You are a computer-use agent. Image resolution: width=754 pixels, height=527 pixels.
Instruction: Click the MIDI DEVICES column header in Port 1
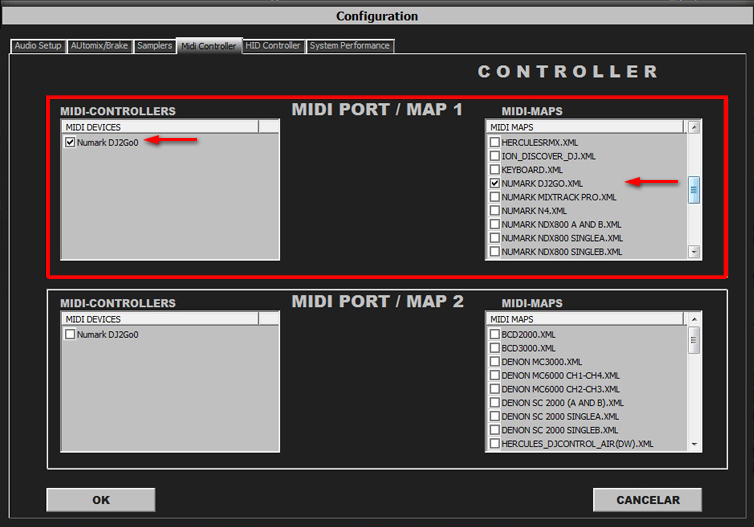pos(159,127)
